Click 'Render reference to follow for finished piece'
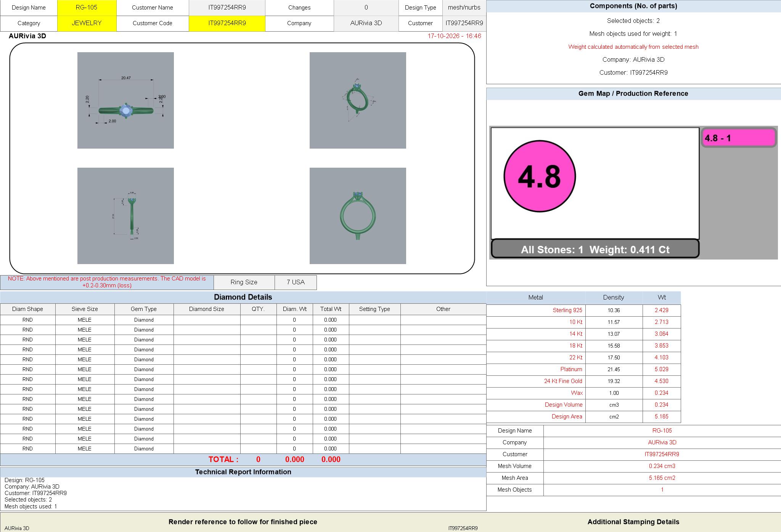 pos(243,522)
